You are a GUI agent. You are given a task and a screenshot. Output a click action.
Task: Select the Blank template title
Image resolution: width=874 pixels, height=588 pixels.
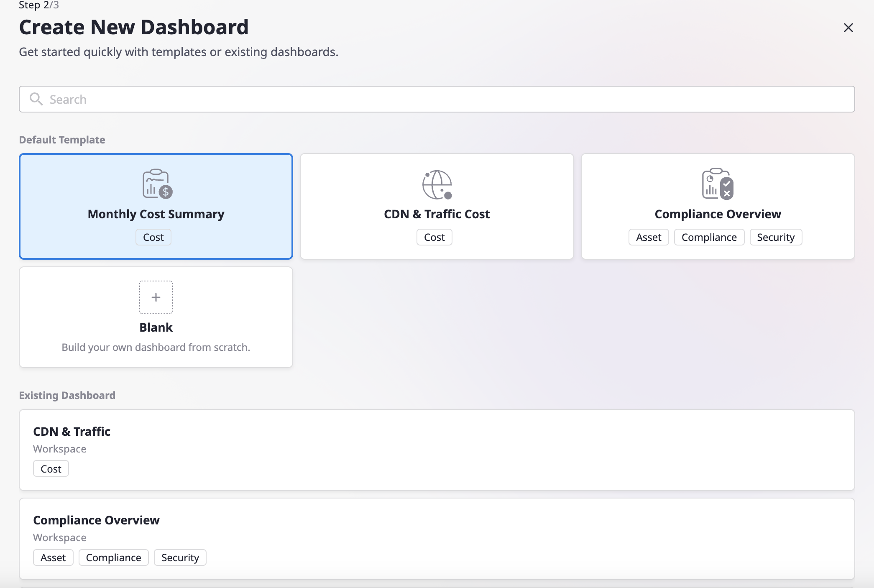tap(156, 327)
